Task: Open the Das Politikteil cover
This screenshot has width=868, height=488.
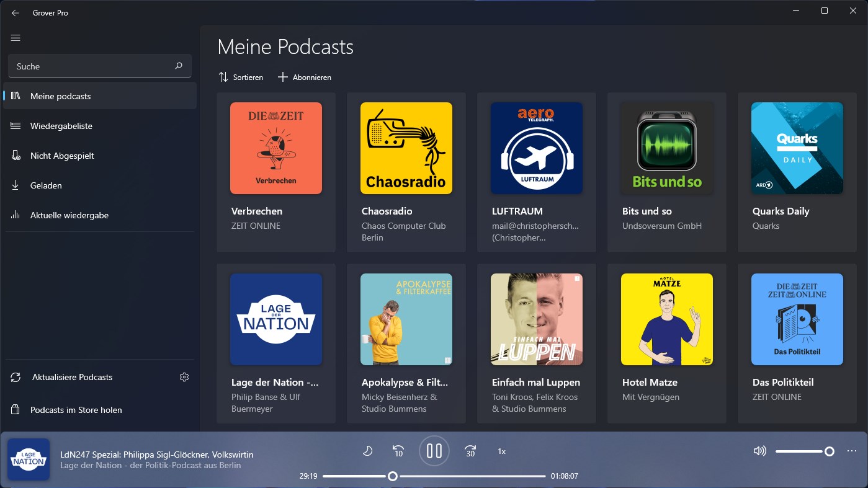Action: [797, 319]
